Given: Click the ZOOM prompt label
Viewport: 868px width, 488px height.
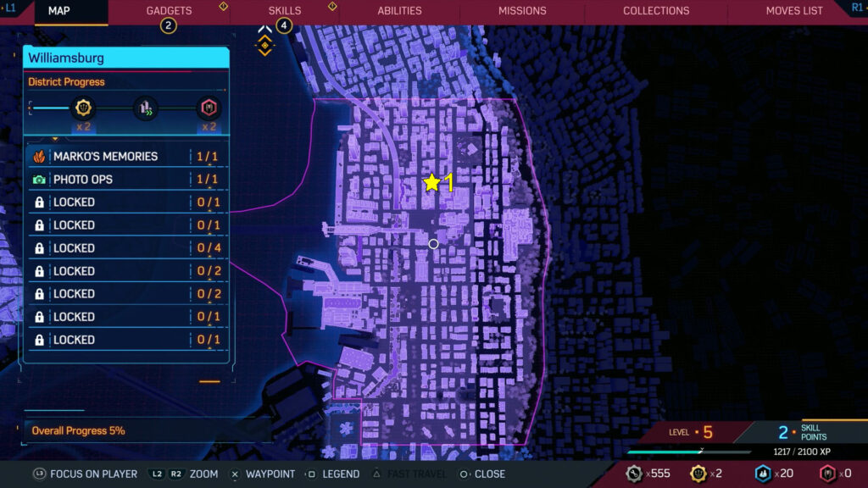Looking at the screenshot, I should pyautogui.click(x=203, y=474).
